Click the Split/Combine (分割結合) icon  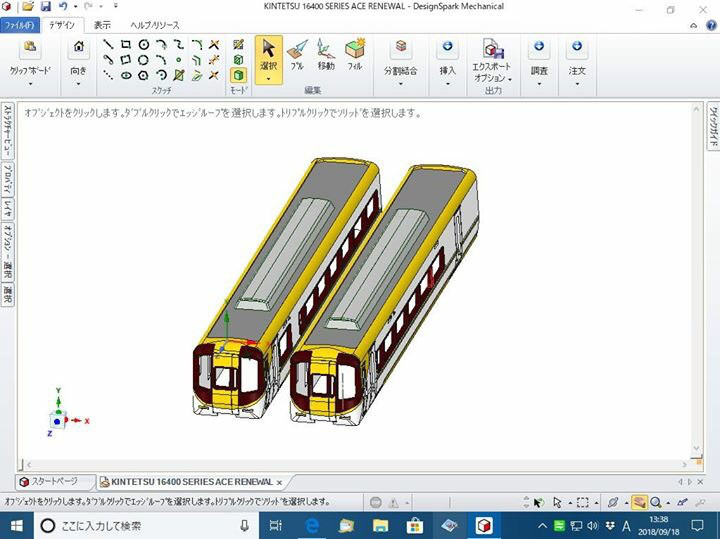click(401, 46)
